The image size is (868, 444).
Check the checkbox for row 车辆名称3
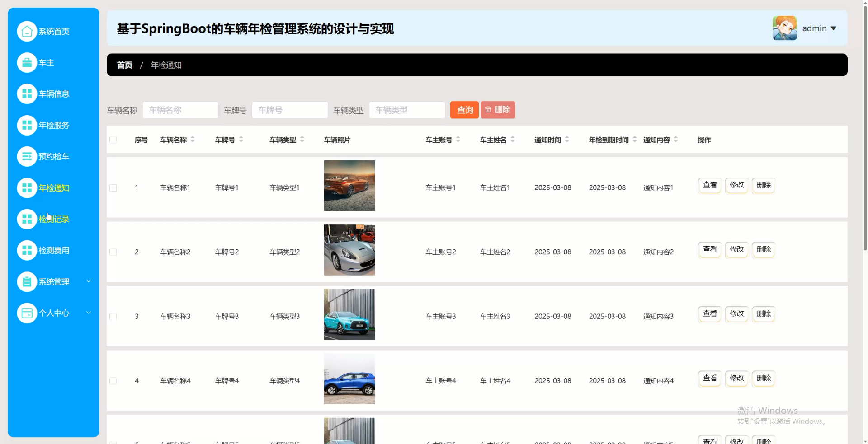[x=113, y=316]
